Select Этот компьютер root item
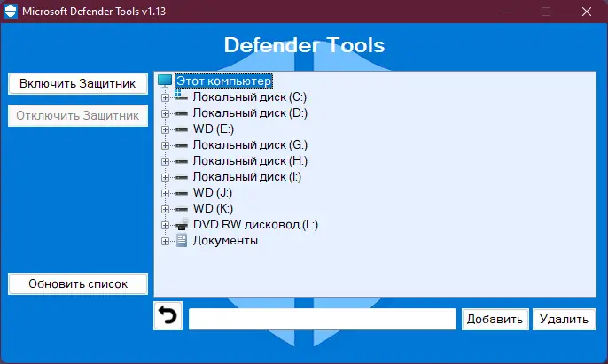This screenshot has width=608, height=364. (x=223, y=81)
